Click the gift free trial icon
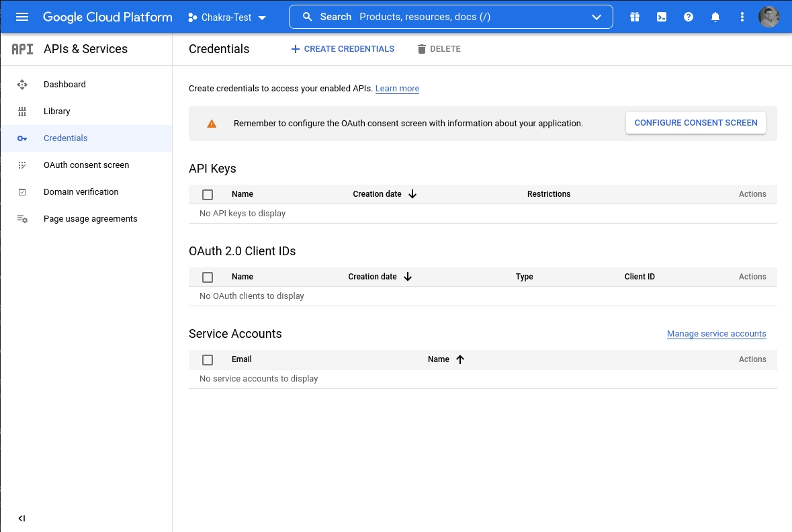Screen dimensions: 792x532 (x=635, y=17)
